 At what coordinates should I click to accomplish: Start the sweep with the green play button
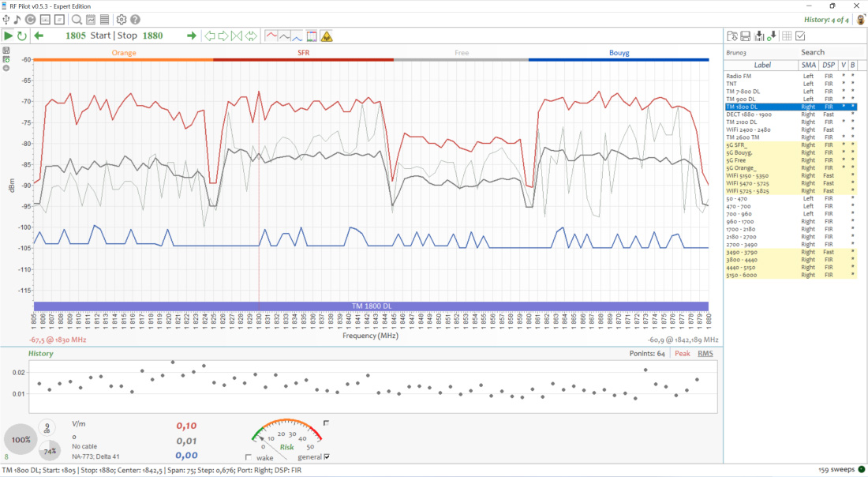pyautogui.click(x=8, y=36)
